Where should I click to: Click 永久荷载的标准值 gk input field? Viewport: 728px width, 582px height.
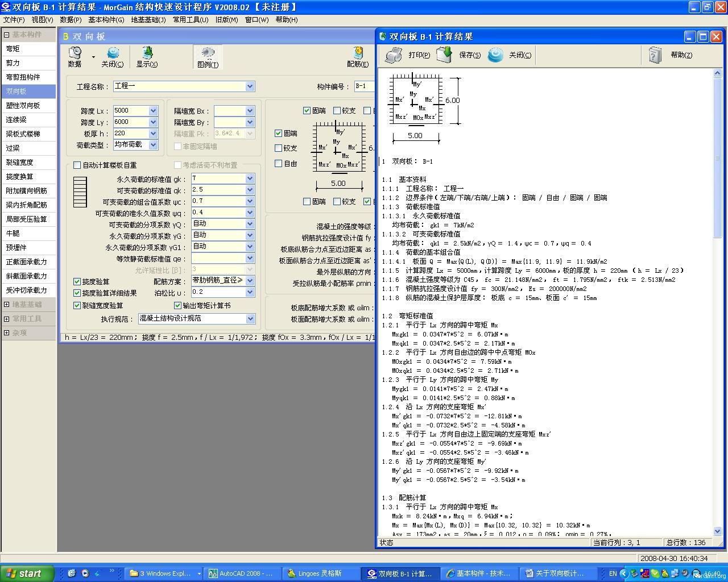click(218, 178)
